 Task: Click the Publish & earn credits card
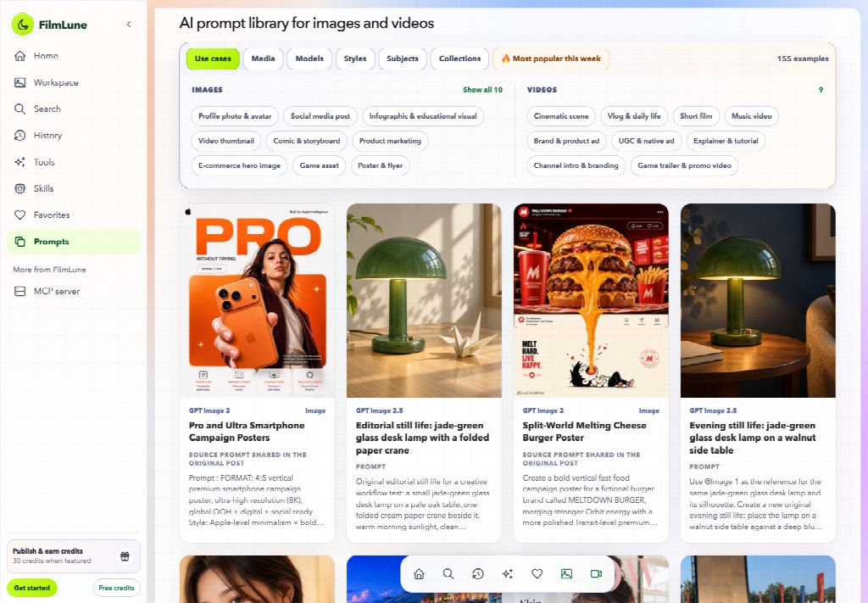[73, 556]
